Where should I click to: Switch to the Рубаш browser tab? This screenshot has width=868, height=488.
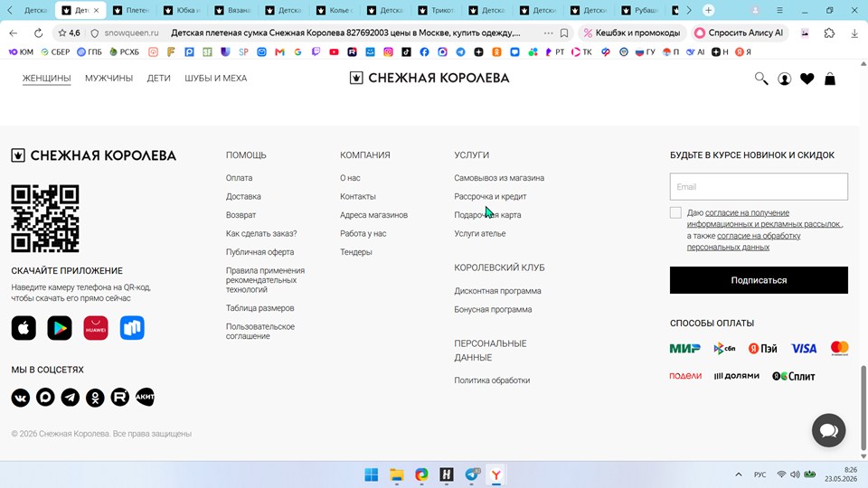click(x=640, y=10)
